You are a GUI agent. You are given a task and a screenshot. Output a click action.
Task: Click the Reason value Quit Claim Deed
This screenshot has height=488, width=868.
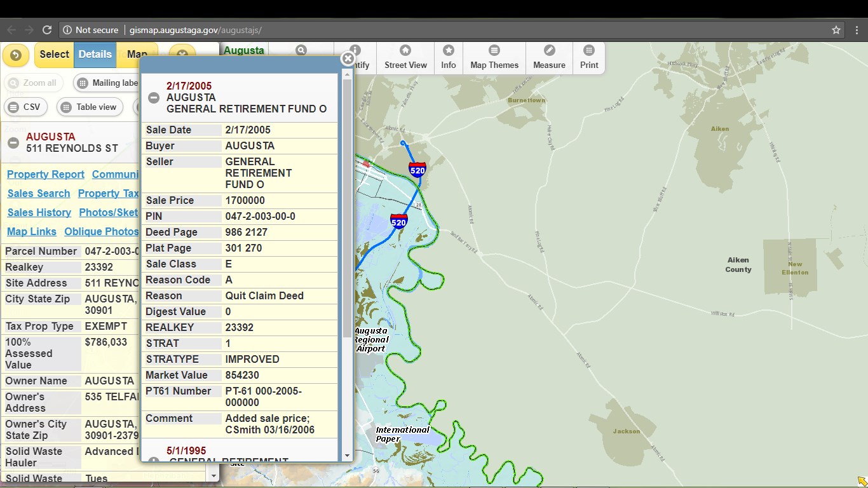(x=264, y=295)
